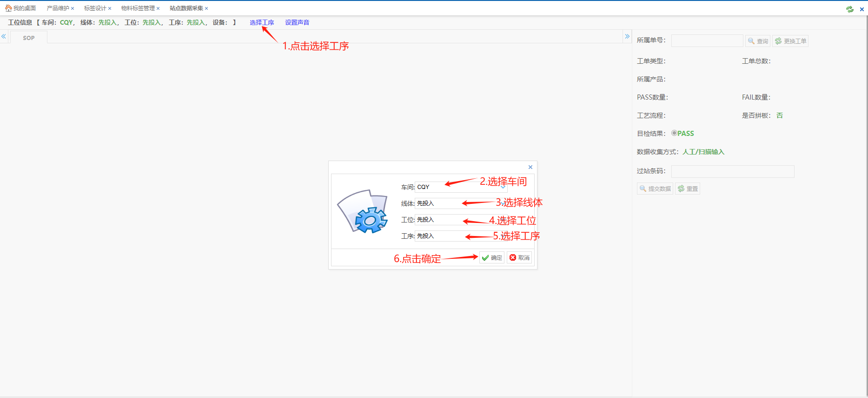Collapse left panel with double-chevron icon

point(4,36)
